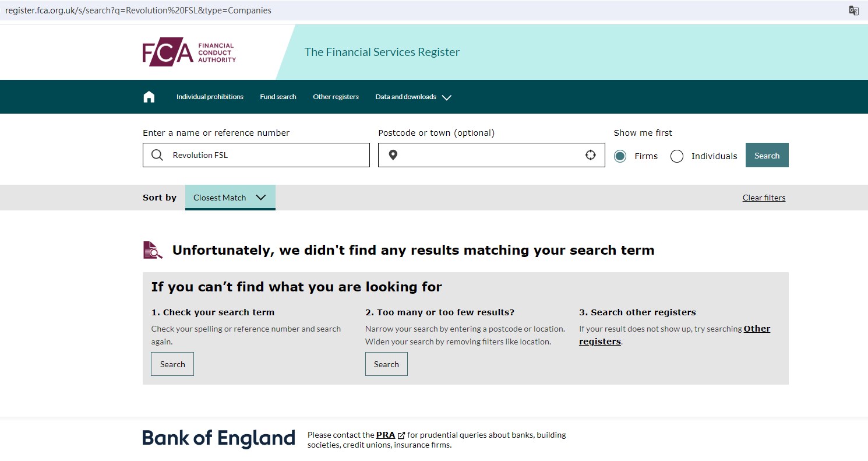Viewport: 868px width, 461px height.
Task: Click the location pin icon in postcode field
Action: pyautogui.click(x=393, y=155)
